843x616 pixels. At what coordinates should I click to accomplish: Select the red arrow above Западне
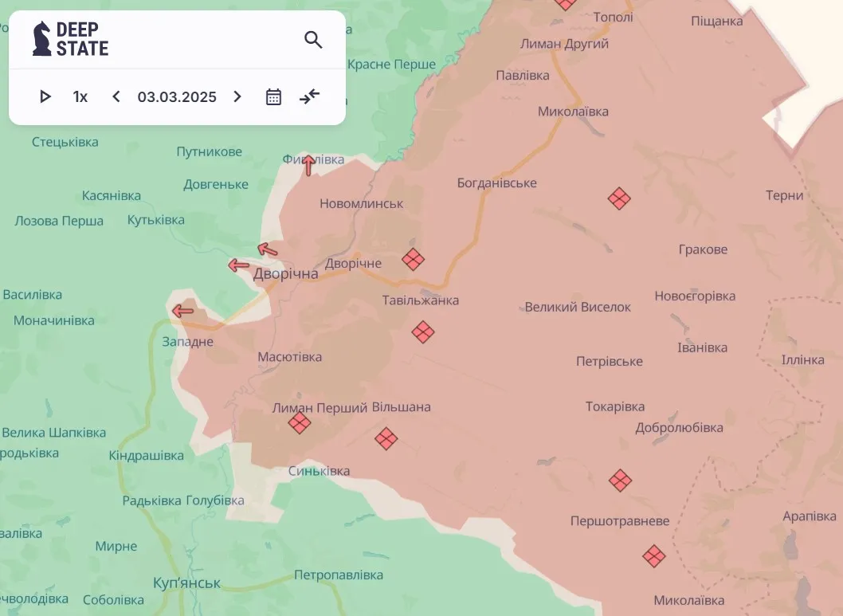click(182, 310)
